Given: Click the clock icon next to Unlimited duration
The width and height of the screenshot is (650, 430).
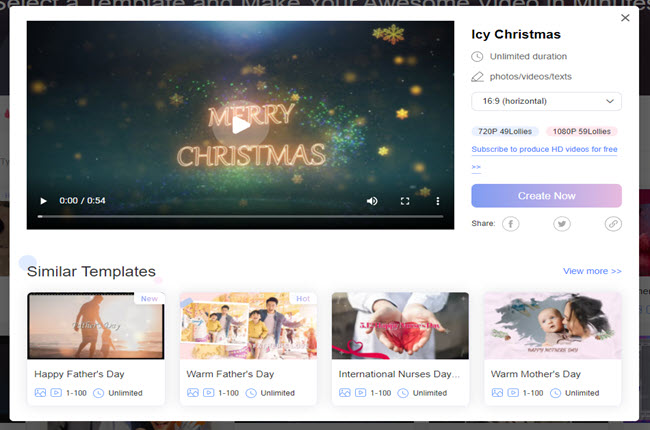Looking at the screenshot, I should [477, 56].
